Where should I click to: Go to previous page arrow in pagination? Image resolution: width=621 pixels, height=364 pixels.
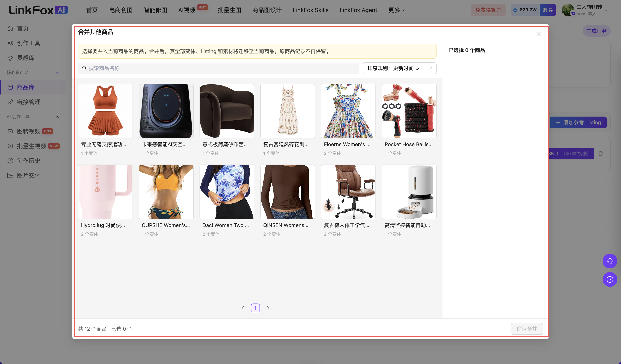243,308
